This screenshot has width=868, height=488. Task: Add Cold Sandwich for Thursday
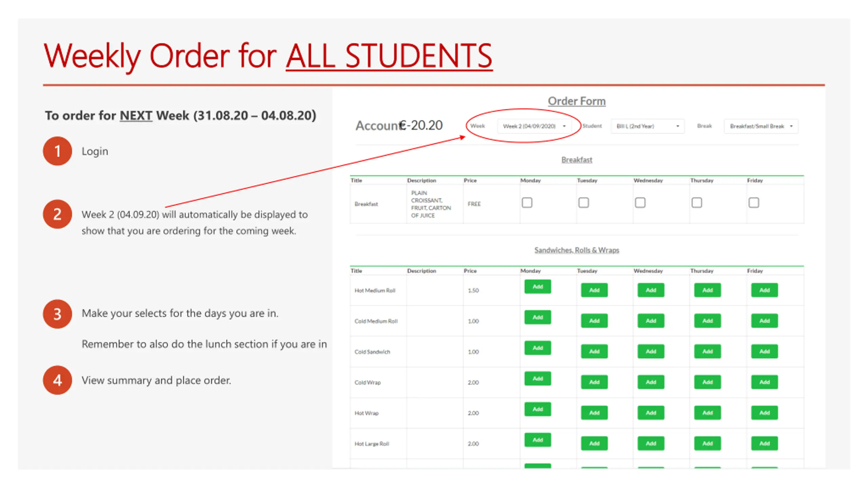point(708,351)
